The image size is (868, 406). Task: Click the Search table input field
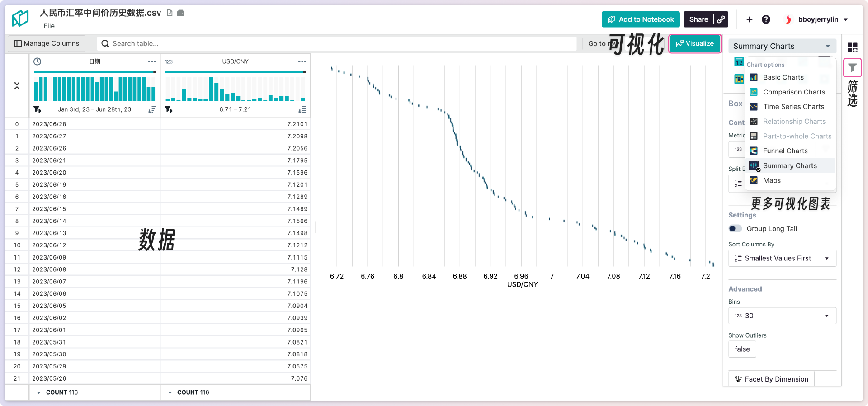(337, 43)
